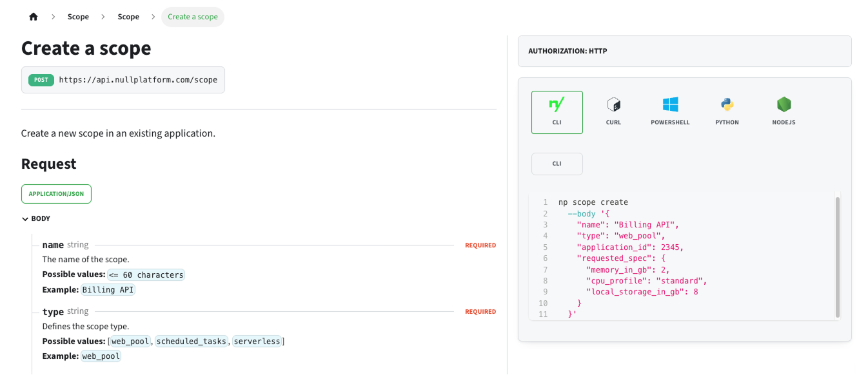Click the CLI button below the language icons

(557, 164)
